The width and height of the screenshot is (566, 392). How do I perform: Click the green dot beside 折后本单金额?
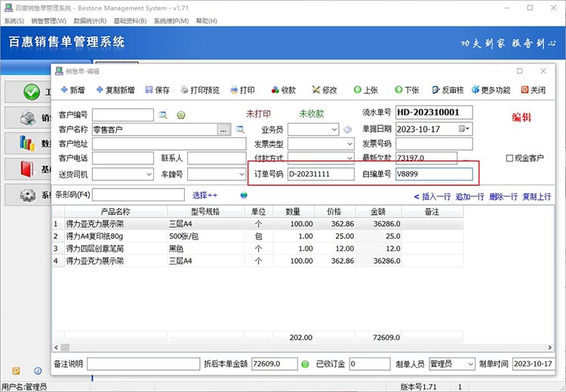[305, 364]
